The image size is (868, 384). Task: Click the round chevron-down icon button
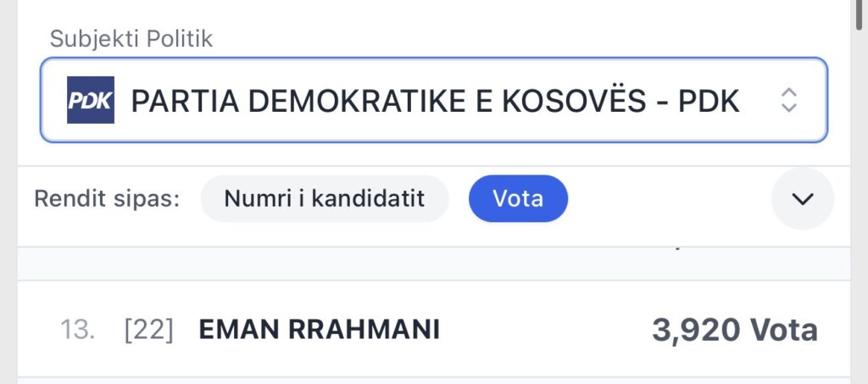click(x=803, y=198)
